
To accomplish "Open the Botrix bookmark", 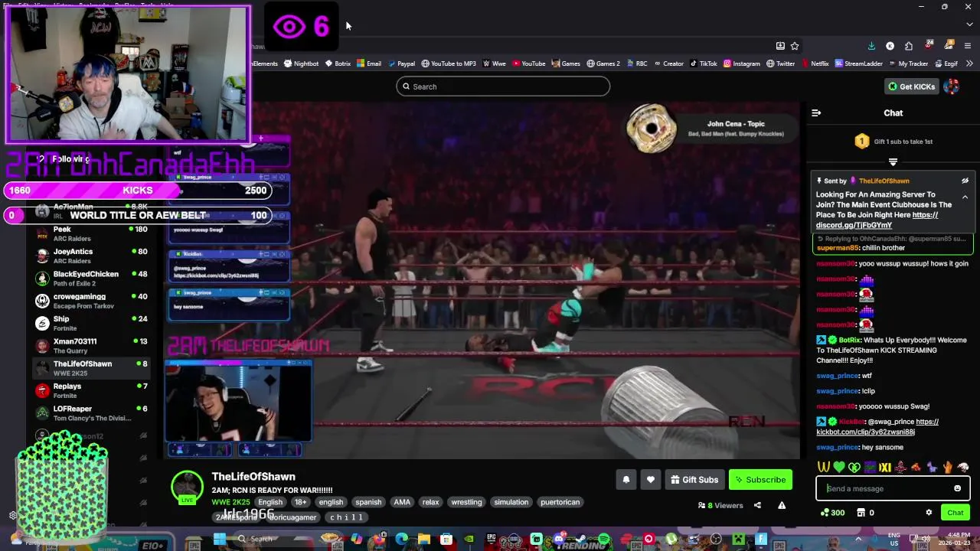I will pyautogui.click(x=338, y=64).
